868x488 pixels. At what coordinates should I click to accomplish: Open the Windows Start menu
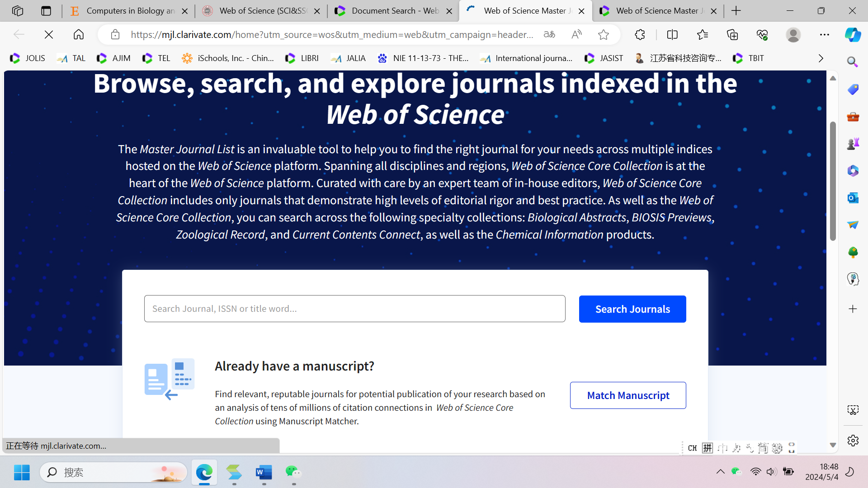tap(22, 473)
